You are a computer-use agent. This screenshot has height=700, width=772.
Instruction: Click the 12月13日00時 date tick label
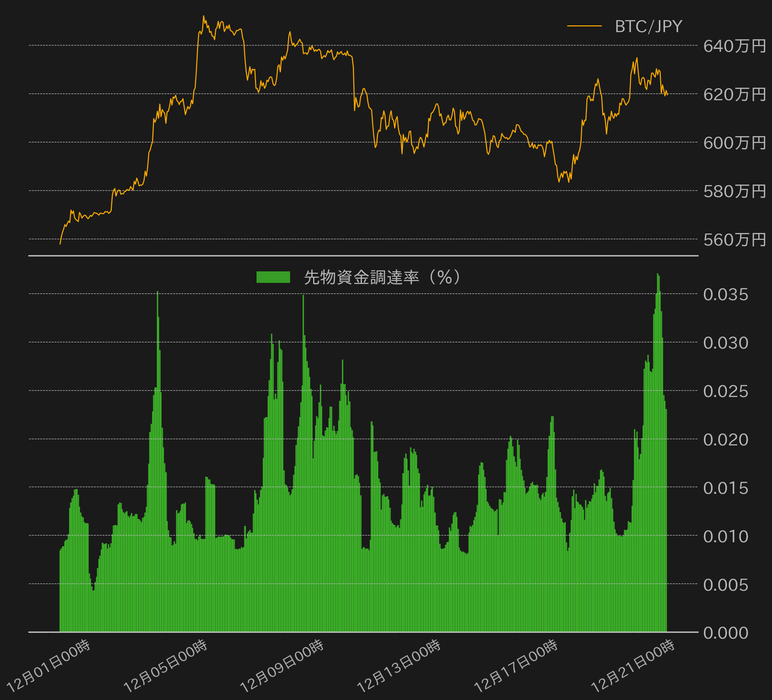click(399, 665)
